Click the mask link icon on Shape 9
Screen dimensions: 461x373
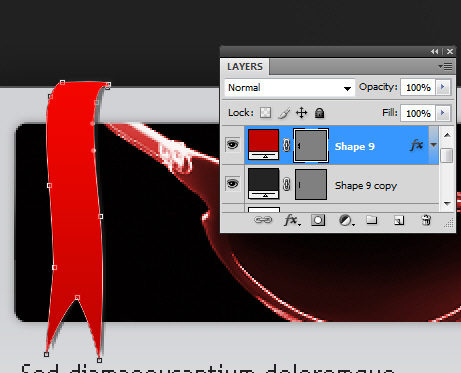click(286, 145)
